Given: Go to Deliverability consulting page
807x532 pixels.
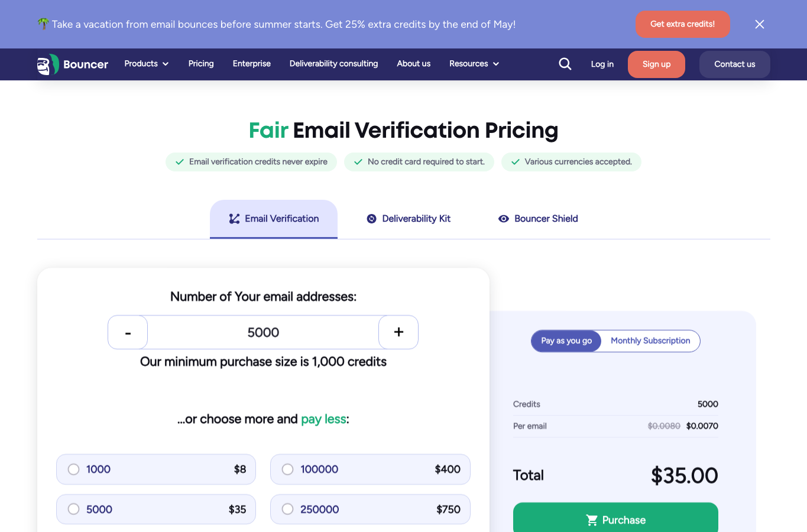Looking at the screenshot, I should (x=333, y=64).
